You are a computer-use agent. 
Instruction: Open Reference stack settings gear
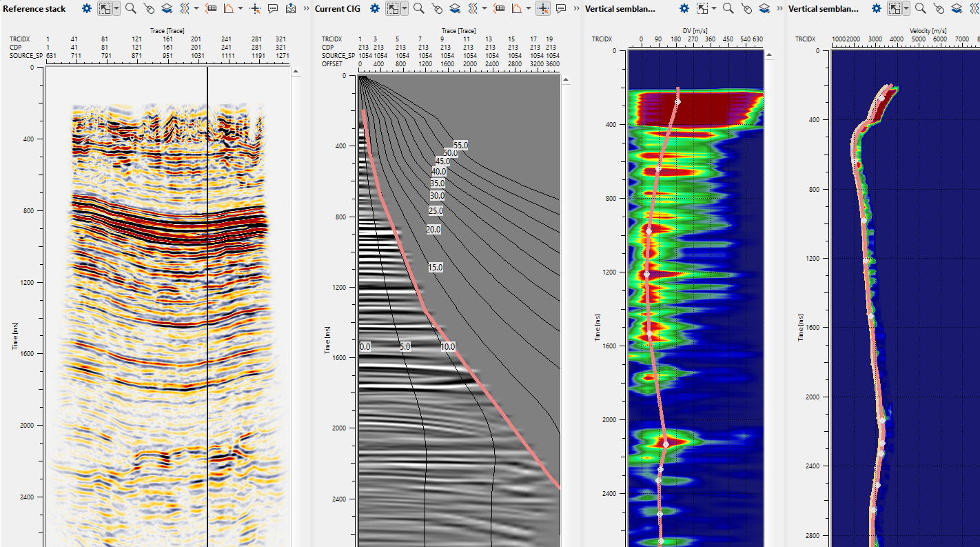86,9
